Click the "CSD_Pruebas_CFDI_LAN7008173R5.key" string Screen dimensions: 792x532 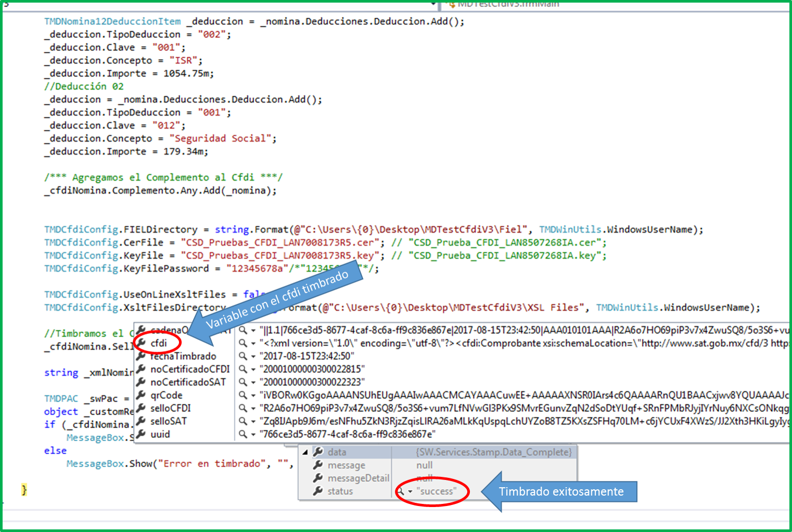[280, 255]
